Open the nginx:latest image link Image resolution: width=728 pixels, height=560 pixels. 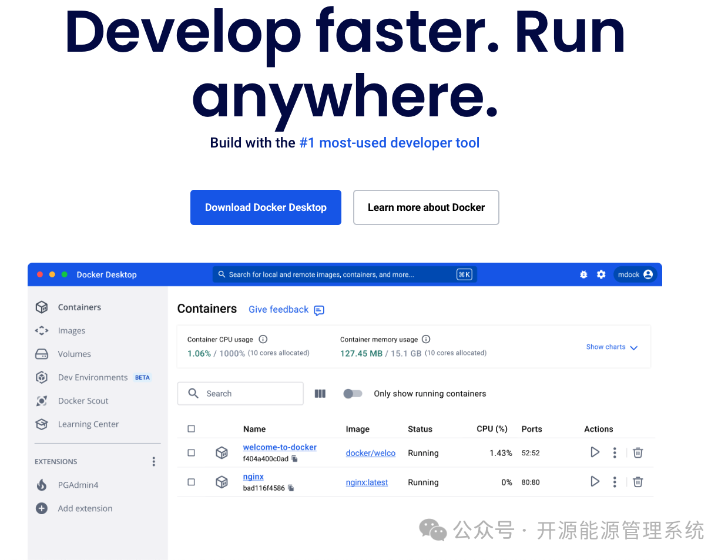click(367, 482)
